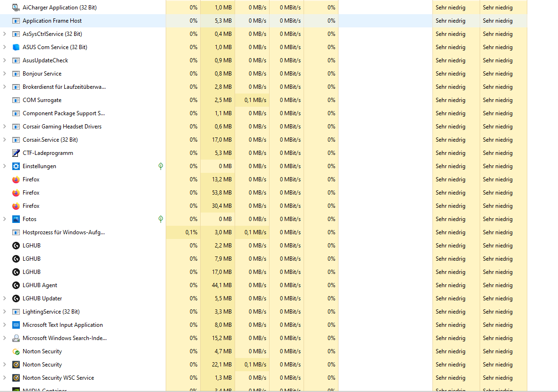Click COM Surrogate 0,1 MB/s disk value
Image resolution: width=558 pixels, height=392 pixels.
point(255,100)
